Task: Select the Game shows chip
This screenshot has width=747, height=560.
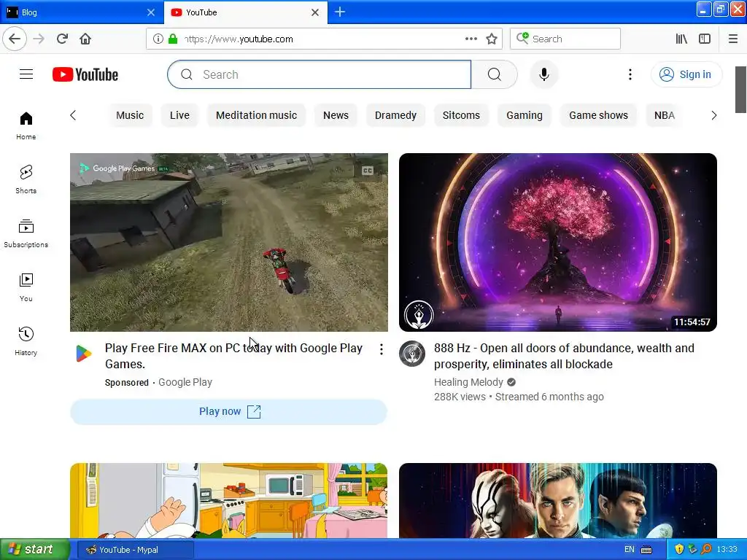Action: pos(598,115)
